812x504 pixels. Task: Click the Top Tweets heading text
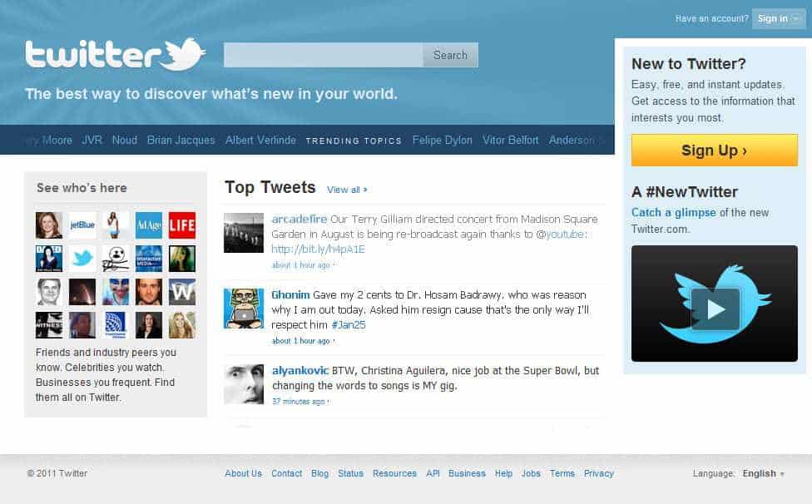coord(270,187)
